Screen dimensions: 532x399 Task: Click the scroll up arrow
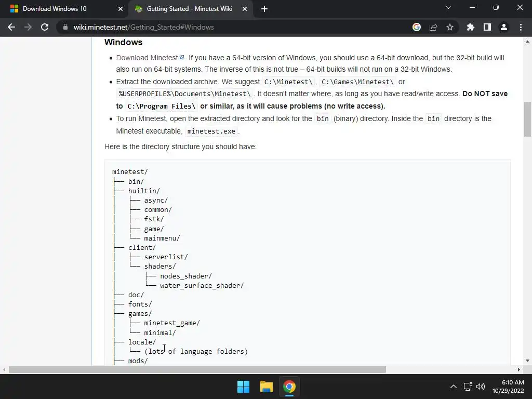click(528, 42)
